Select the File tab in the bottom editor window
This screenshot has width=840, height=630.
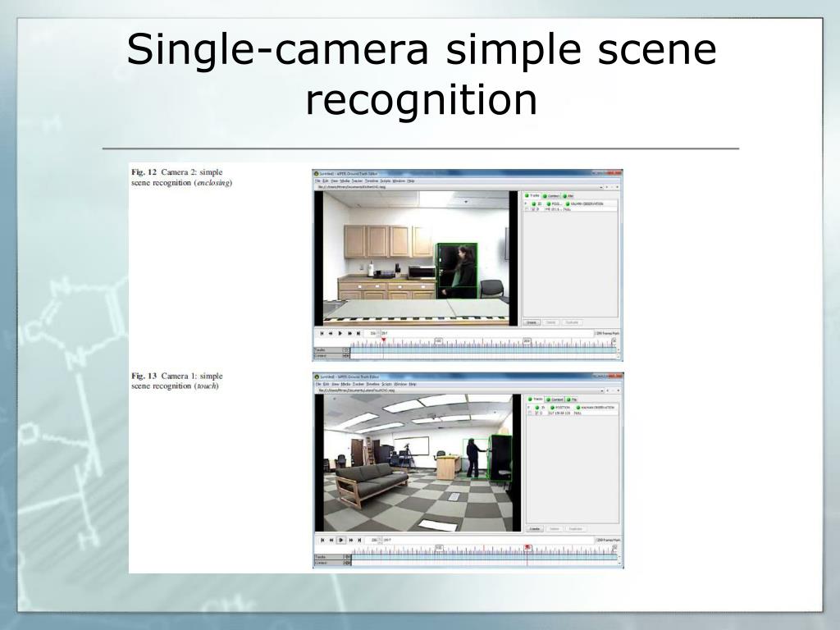pyautogui.click(x=572, y=399)
